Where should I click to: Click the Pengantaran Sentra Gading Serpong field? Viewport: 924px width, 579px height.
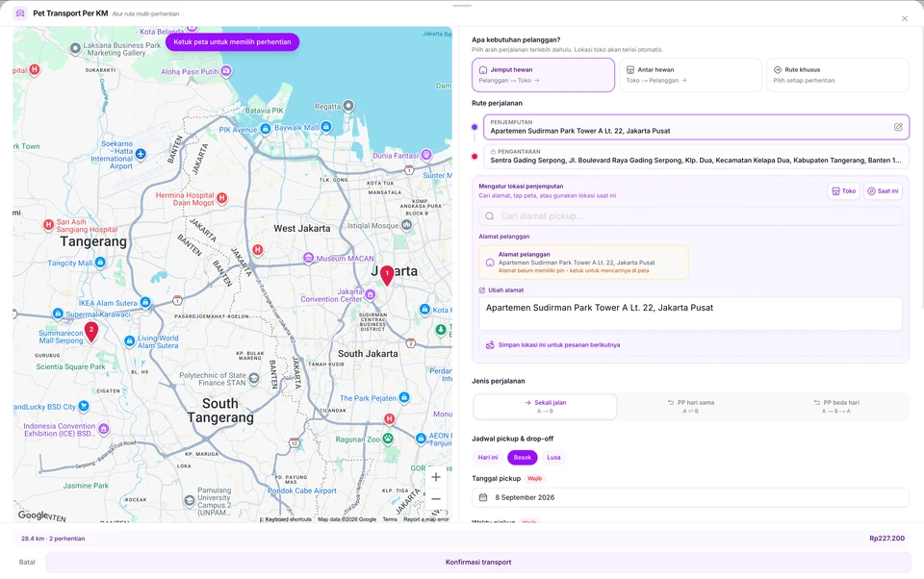696,156
